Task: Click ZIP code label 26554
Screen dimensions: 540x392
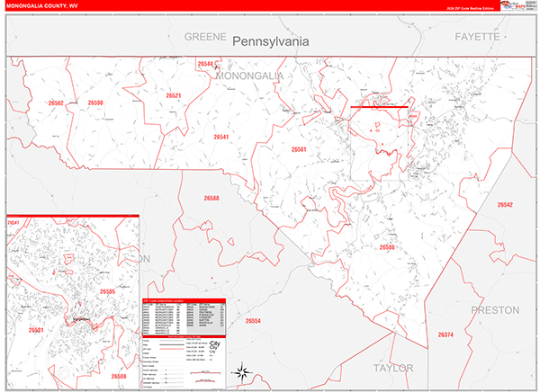Action: (x=253, y=321)
